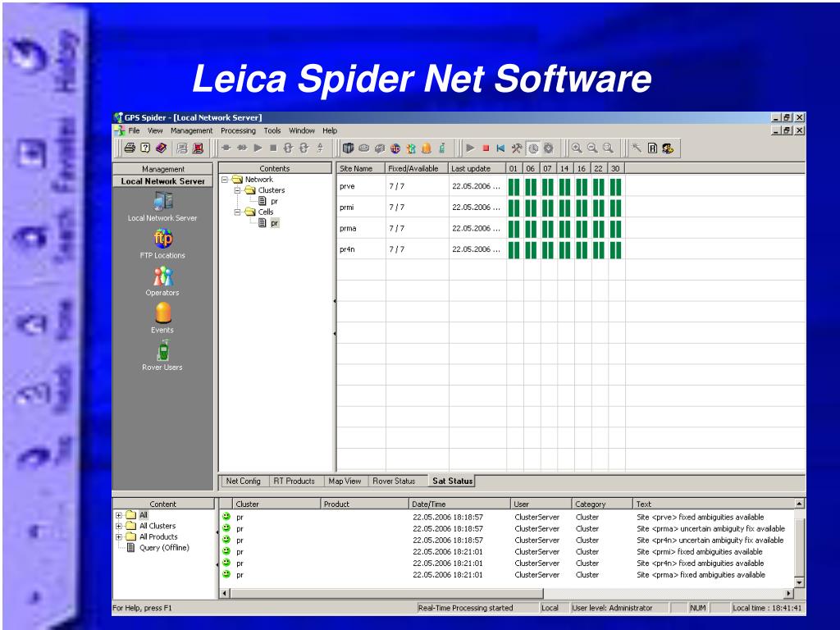This screenshot has height=630, width=840.
Task: Click the Local Network Server header bar
Action: pos(163,181)
